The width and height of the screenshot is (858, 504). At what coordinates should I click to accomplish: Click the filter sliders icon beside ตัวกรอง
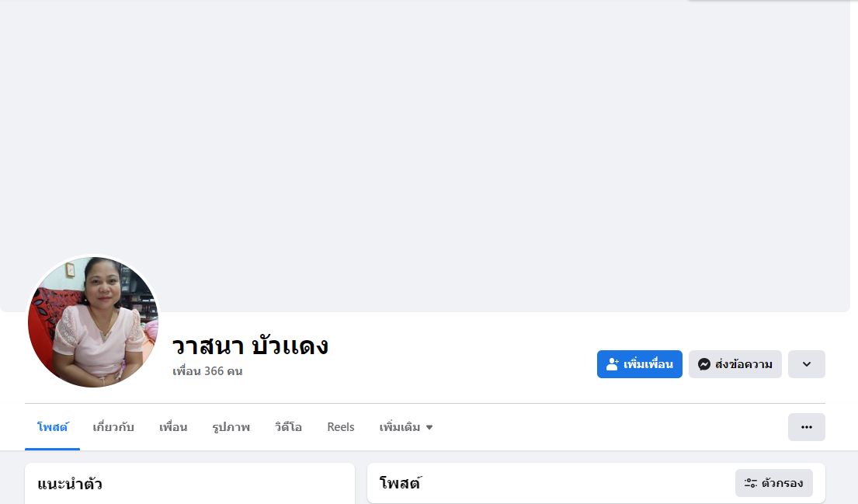tap(750, 483)
